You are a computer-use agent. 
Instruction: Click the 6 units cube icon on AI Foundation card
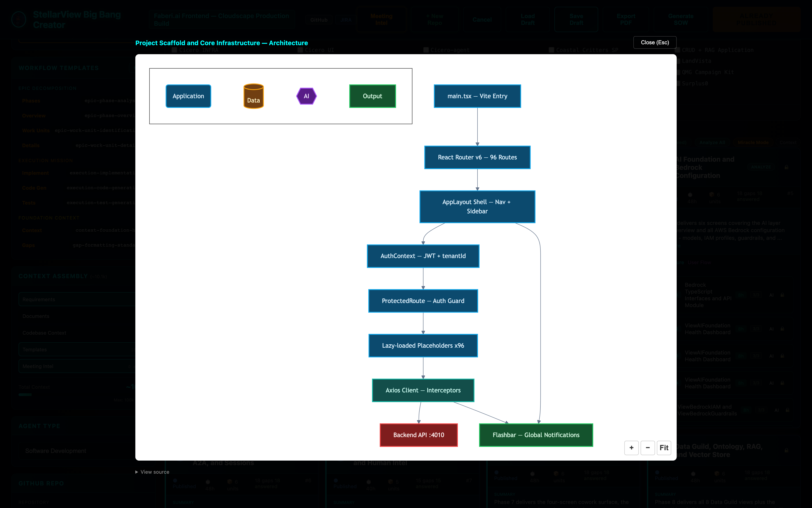tap(711, 195)
